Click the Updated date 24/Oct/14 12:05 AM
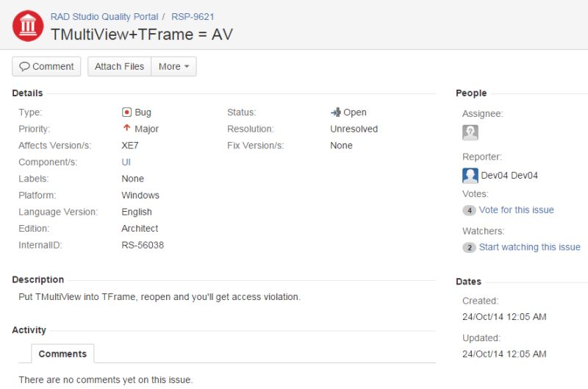The height and width of the screenshot is (389, 588). (504, 354)
